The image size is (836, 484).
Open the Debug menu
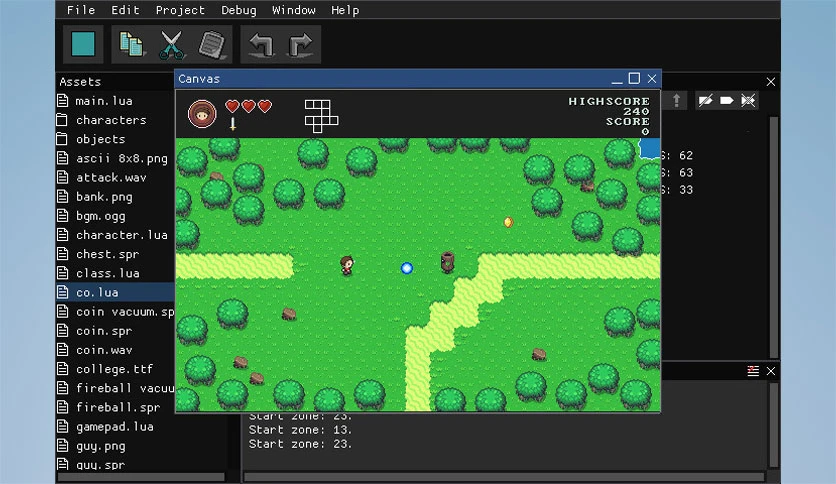tap(239, 10)
